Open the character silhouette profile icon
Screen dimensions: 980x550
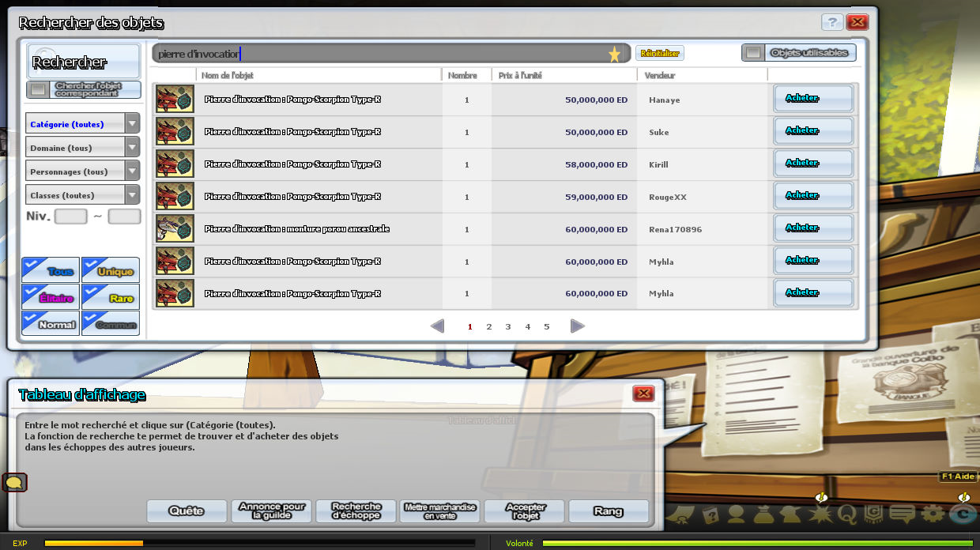[737, 514]
